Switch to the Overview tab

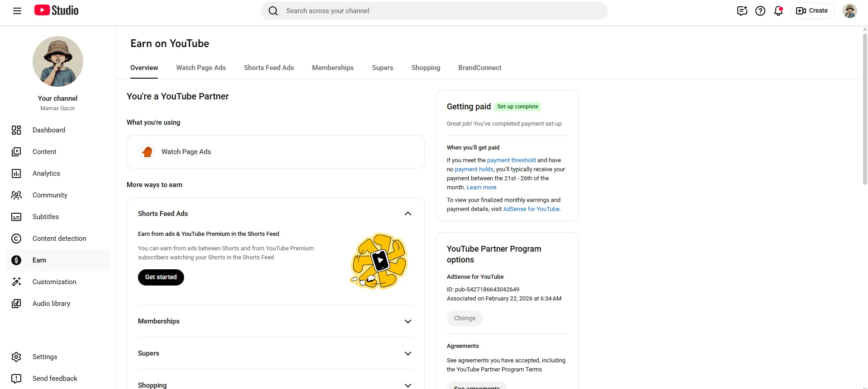click(x=144, y=68)
